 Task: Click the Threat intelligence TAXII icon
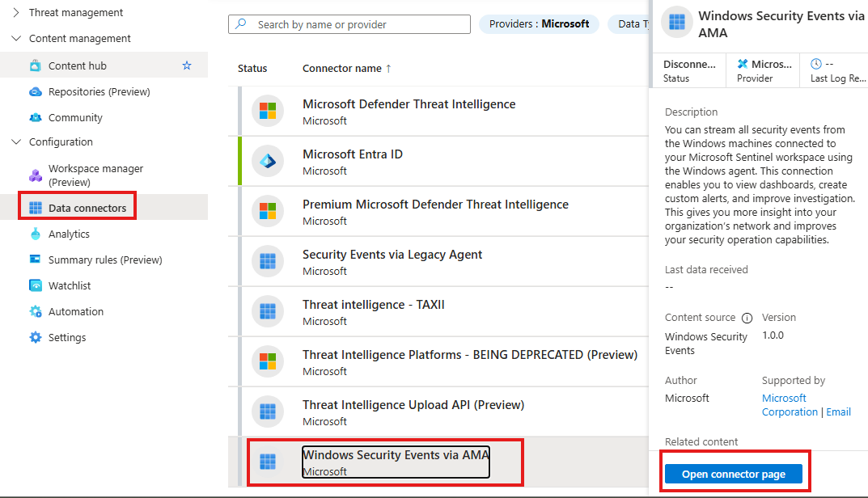[268, 311]
